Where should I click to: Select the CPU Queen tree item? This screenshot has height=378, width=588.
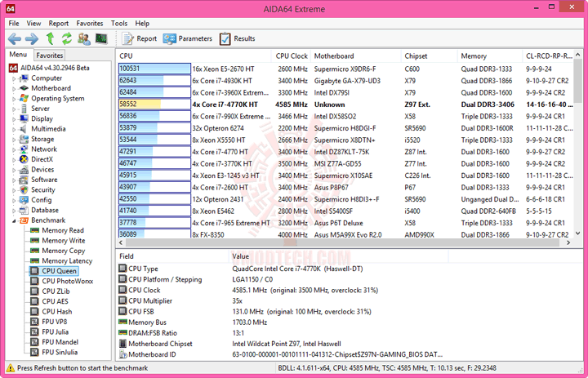pos(54,271)
